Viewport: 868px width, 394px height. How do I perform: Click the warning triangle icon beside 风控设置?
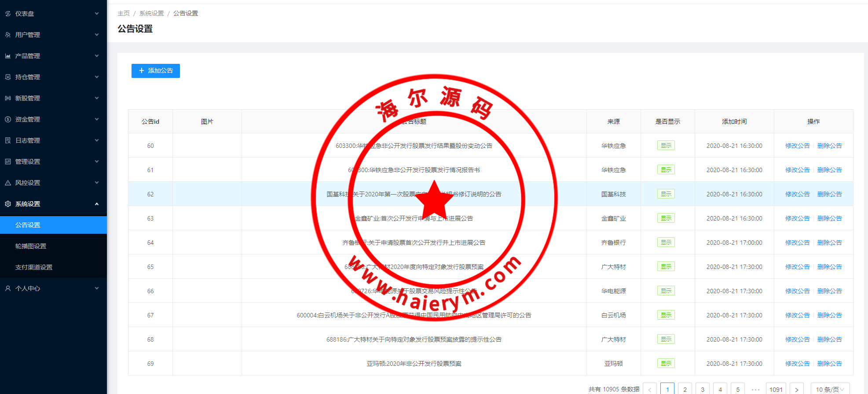point(8,183)
